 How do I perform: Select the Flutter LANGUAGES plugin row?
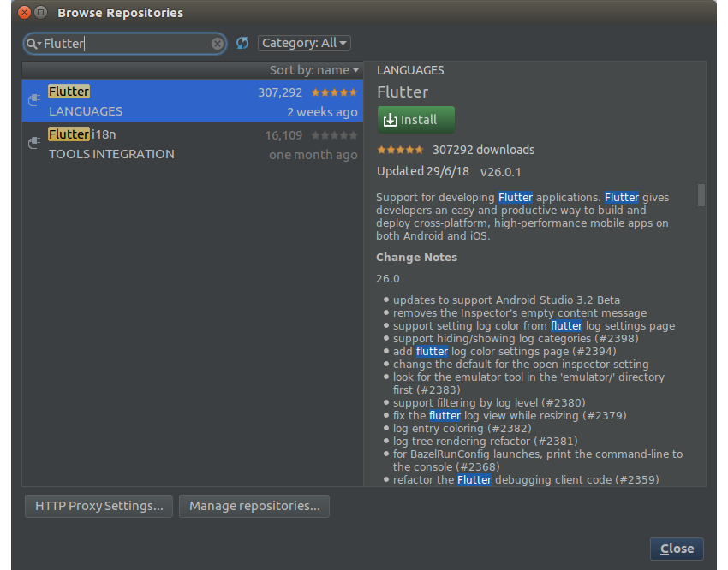[x=192, y=101]
